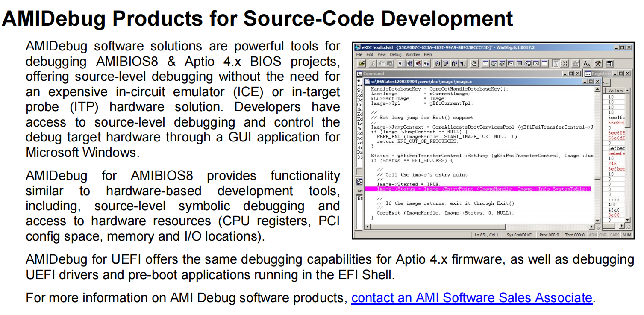Image resolution: width=644 pixels, height=315 pixels.
Task: Click the register value 4fa0
Action: tap(614, 210)
